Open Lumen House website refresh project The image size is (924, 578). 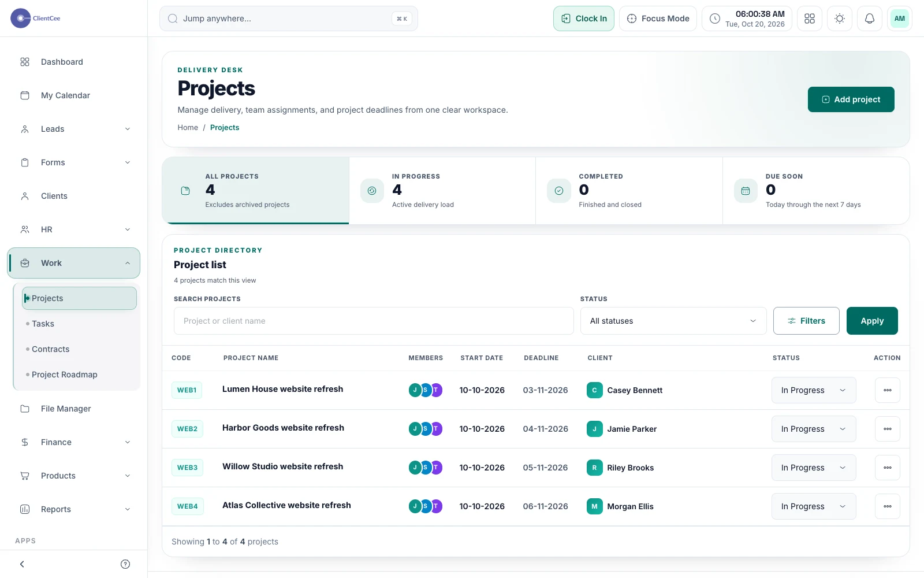pyautogui.click(x=283, y=389)
